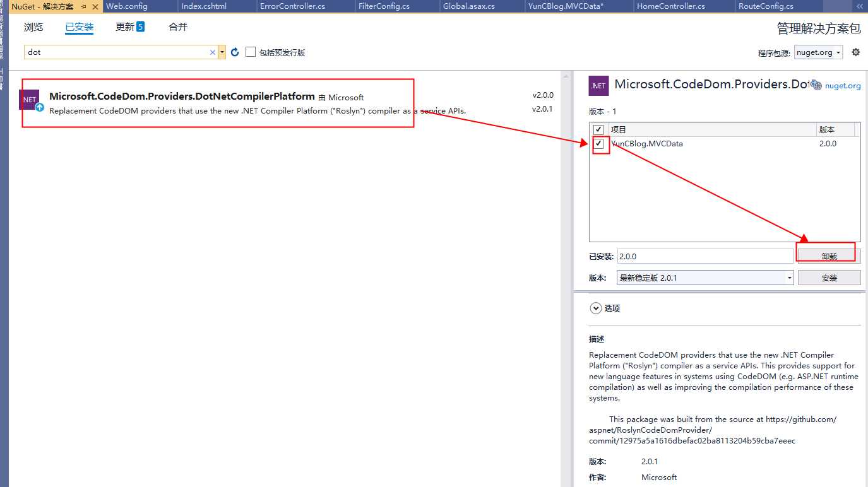This screenshot has width=868, height=487.
Task: Click version v2.0.1 in the package list
Action: (x=543, y=109)
